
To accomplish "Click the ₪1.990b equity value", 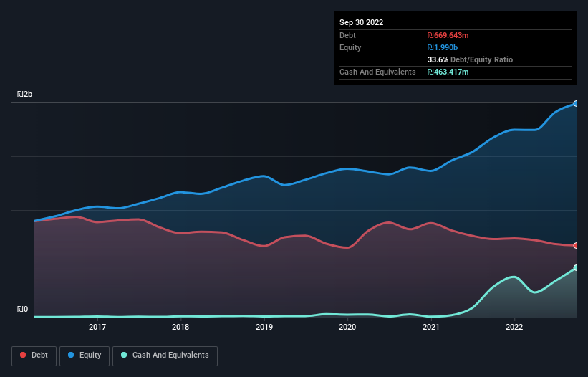I will tap(442, 47).
